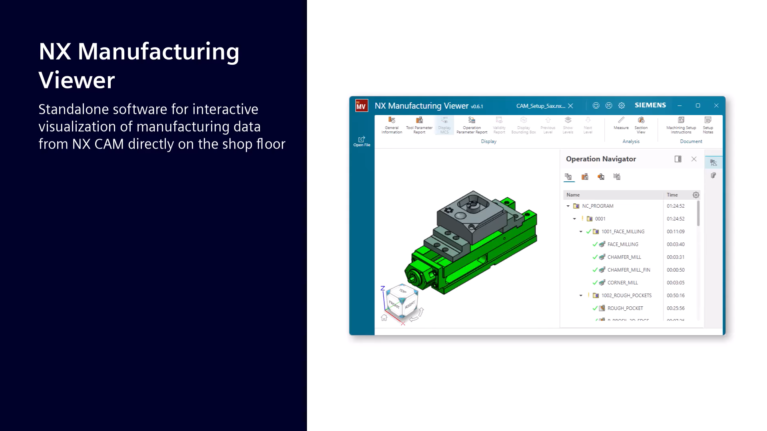This screenshot has height=431, width=767.
Task: Collapse the 1001_FACE_MILLING group
Action: point(581,231)
